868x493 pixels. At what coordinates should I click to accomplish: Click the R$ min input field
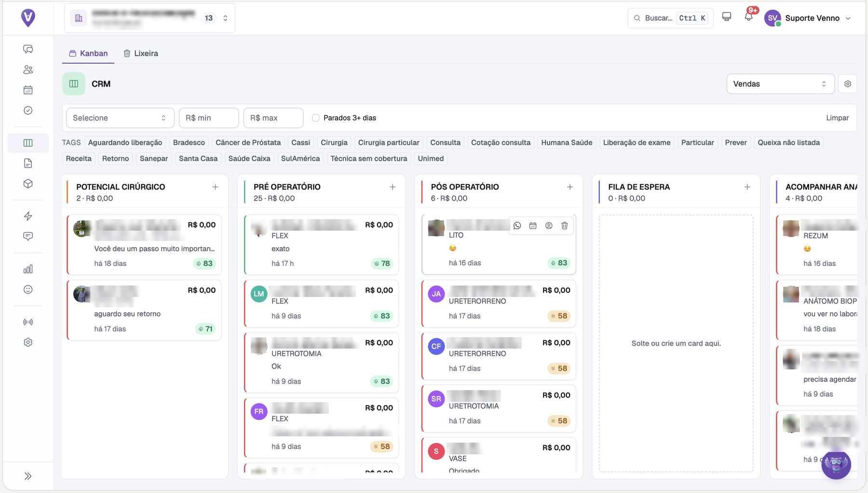pyautogui.click(x=209, y=118)
